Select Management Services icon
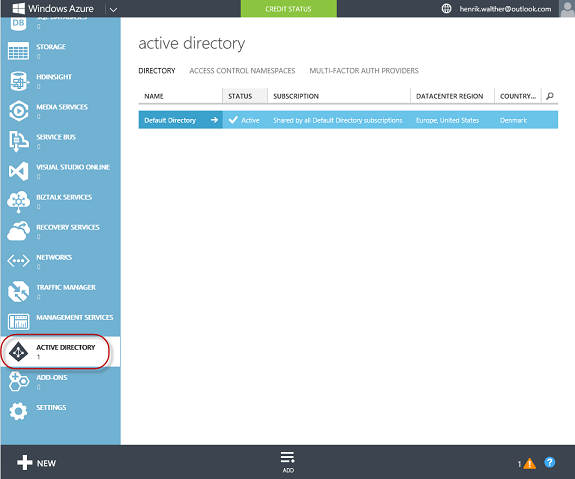This screenshot has height=479, width=575. coord(18,322)
